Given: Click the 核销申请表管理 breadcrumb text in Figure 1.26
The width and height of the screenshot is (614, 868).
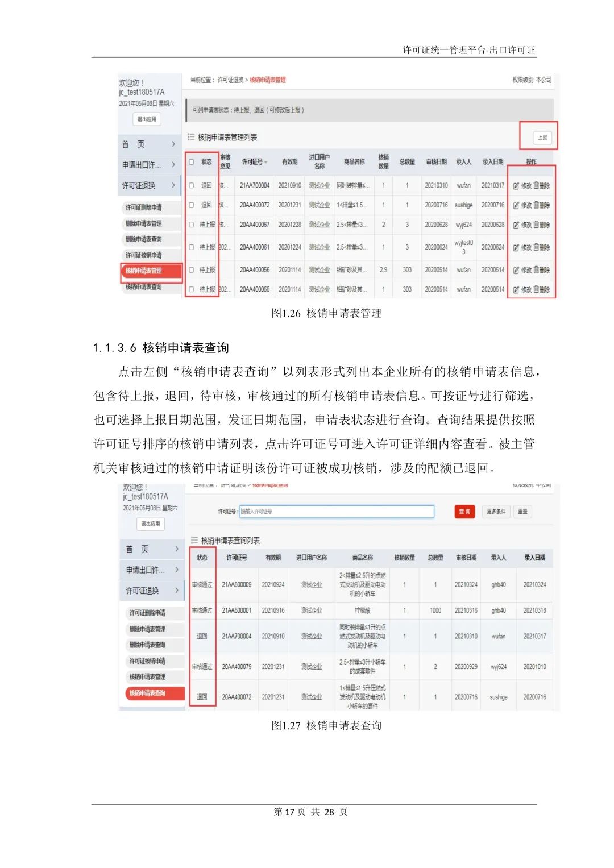Looking at the screenshot, I should (268, 80).
